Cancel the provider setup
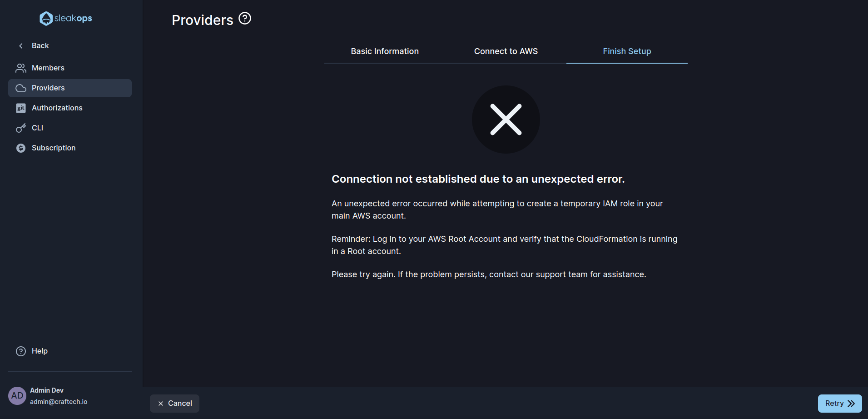Screen dimensions: 868x419 [x=174, y=404]
